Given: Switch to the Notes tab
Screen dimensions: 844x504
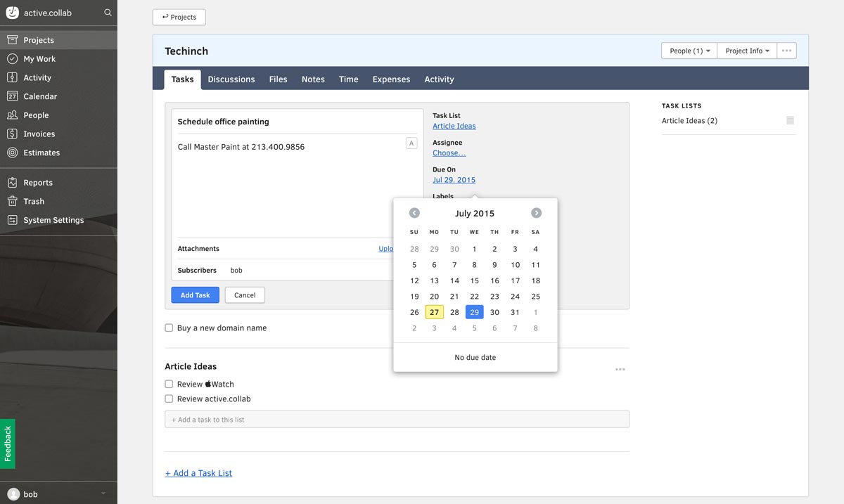Looking at the screenshot, I should coord(313,79).
